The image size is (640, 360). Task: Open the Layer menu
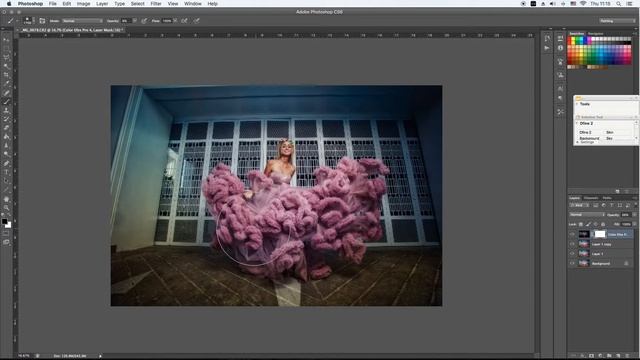(102, 4)
